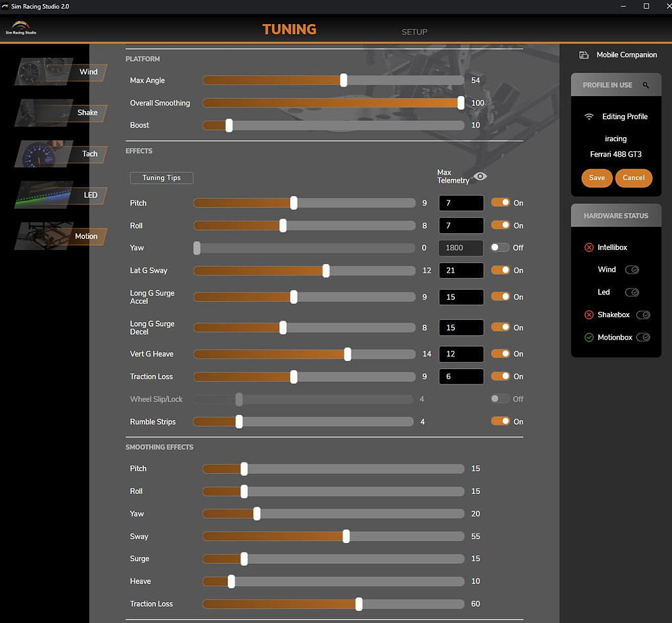
Task: Click the Motionbox green check status icon
Action: click(x=589, y=337)
